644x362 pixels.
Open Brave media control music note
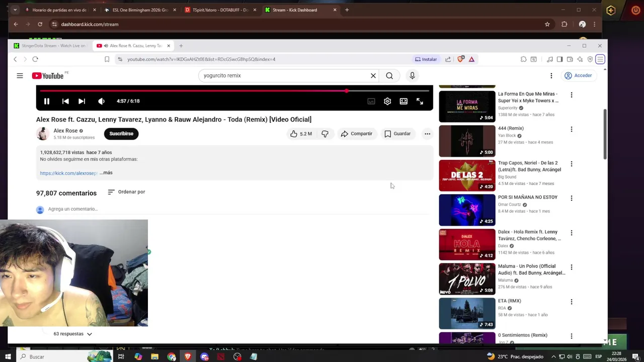pos(549,59)
